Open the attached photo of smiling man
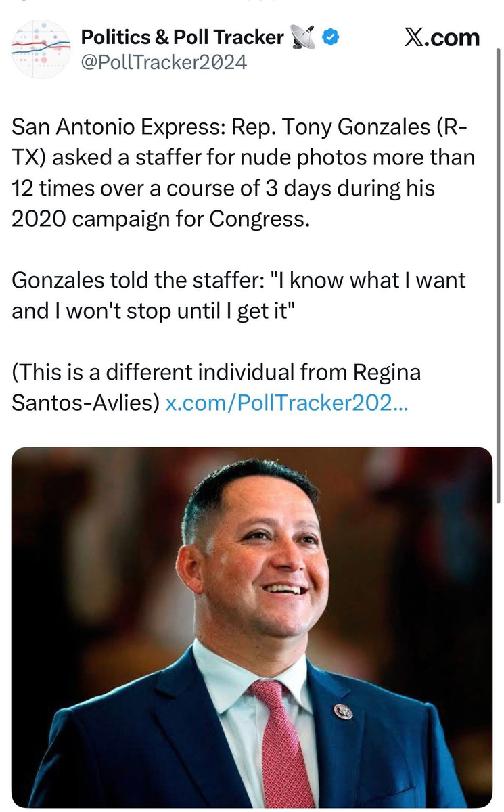The image size is (504, 812). point(252,626)
